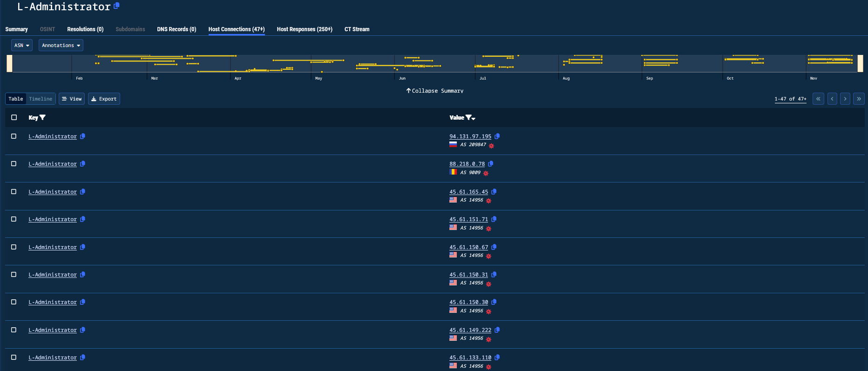The width and height of the screenshot is (868, 371).
Task: Copy IP address 88.218.0.78
Action: (x=491, y=164)
